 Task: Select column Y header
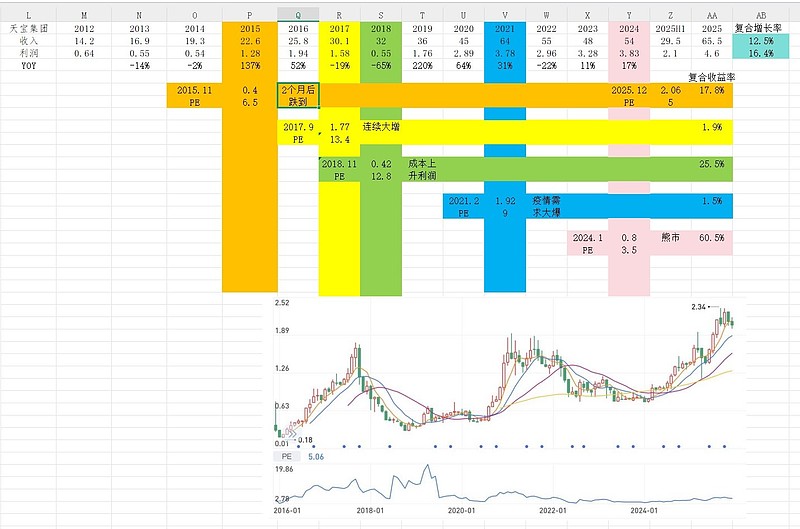point(629,15)
